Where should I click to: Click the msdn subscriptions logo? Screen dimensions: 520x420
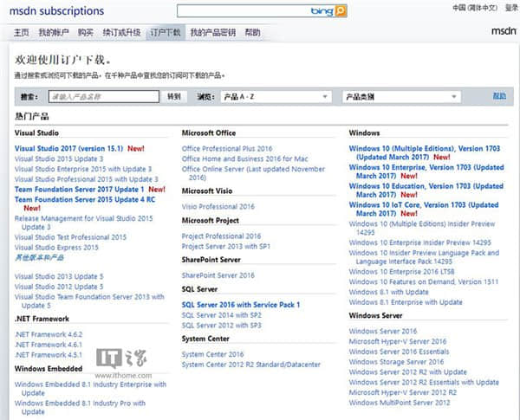[x=56, y=11]
